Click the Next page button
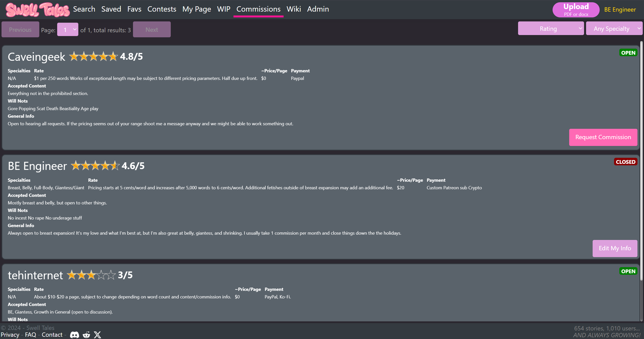The image size is (644, 339). (x=152, y=29)
